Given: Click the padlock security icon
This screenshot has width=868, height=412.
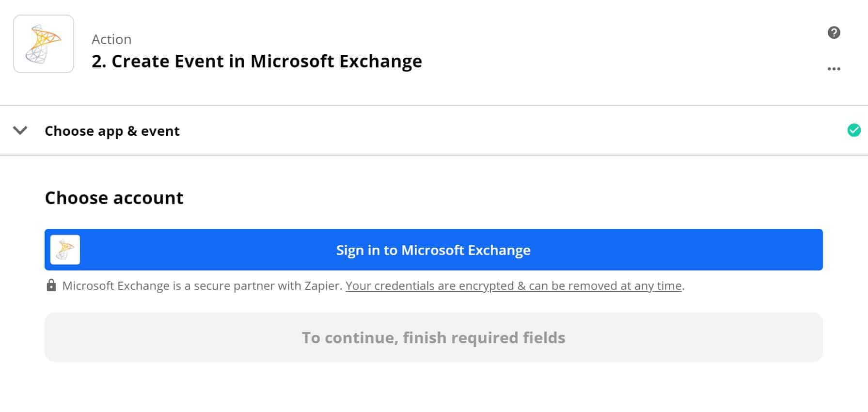Looking at the screenshot, I should click(51, 285).
